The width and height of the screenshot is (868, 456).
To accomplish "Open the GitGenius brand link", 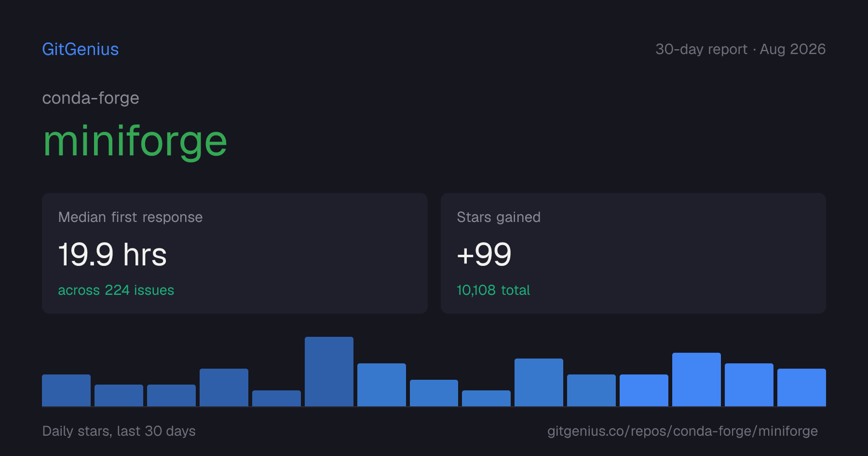I will (81, 49).
